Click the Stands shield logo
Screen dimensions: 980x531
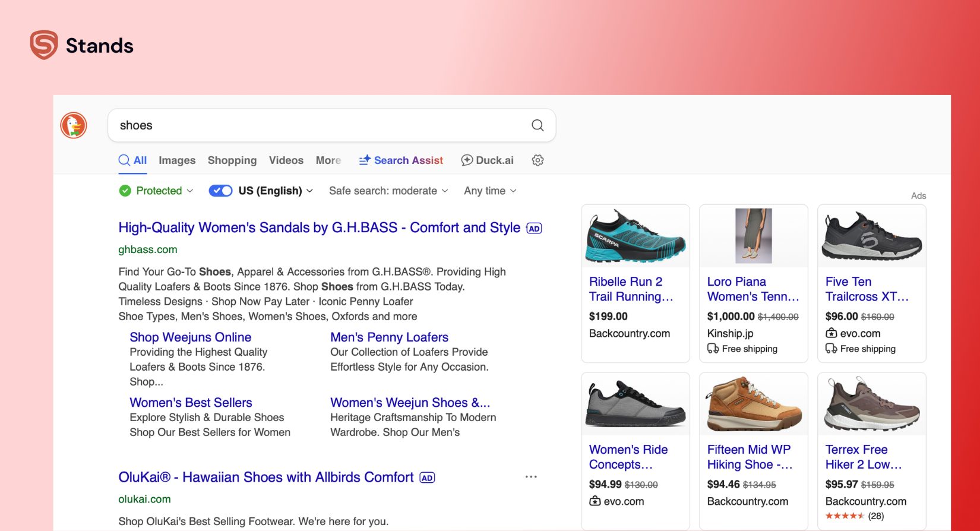[44, 45]
